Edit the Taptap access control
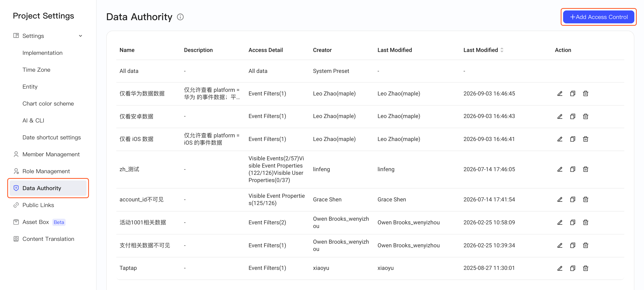This screenshot has width=644, height=290. coord(560,268)
